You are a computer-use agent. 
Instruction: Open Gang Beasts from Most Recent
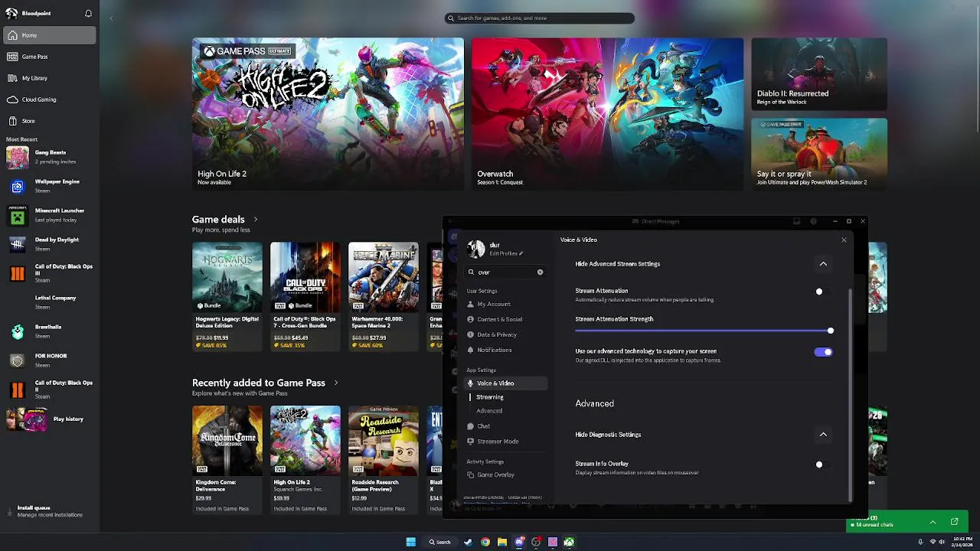point(50,157)
